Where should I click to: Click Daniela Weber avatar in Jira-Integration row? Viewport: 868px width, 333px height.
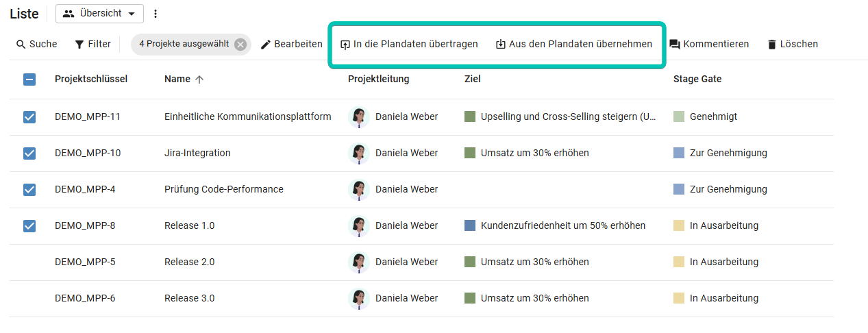pyautogui.click(x=358, y=153)
